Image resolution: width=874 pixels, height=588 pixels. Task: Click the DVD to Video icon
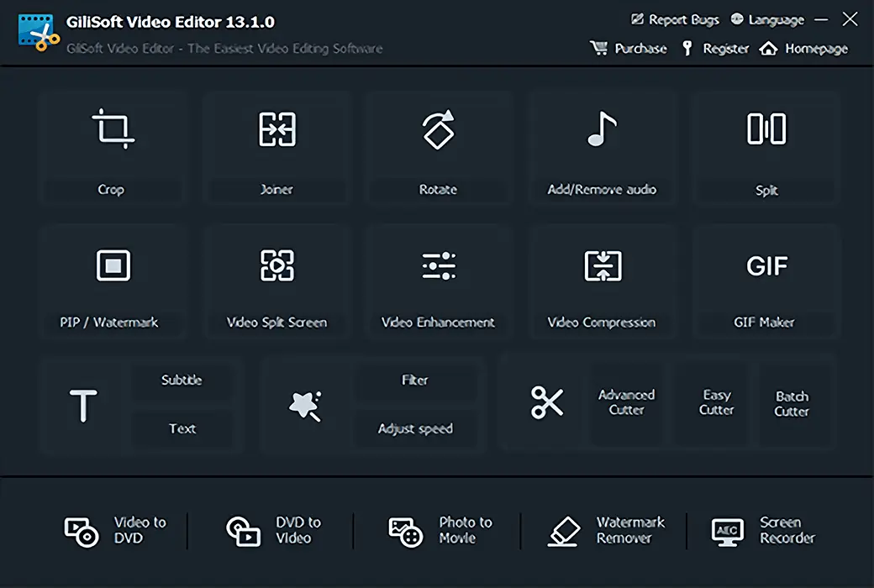[243, 531]
